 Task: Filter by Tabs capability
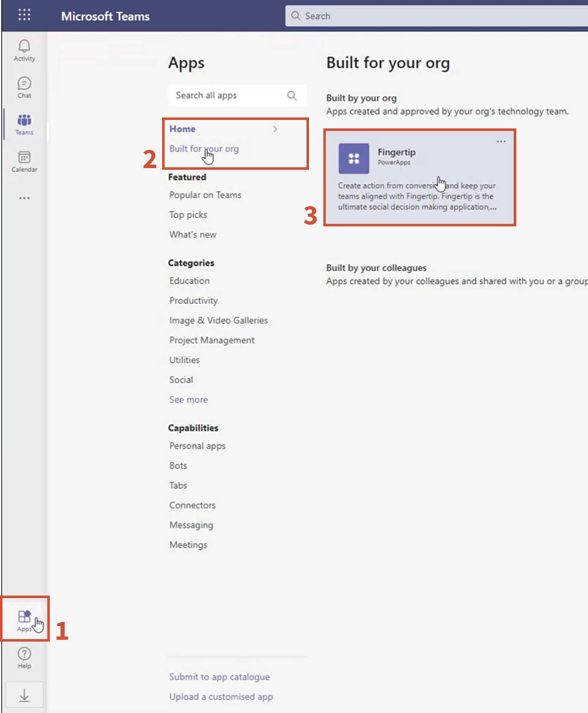click(178, 486)
